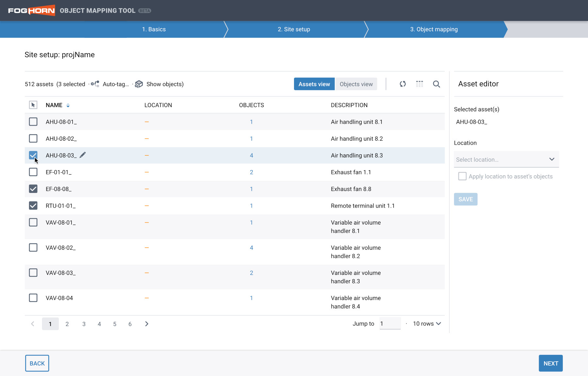This screenshot has height=376, width=588.
Task: Check the VAV-08-02_ row checkbox
Action: coord(33,247)
